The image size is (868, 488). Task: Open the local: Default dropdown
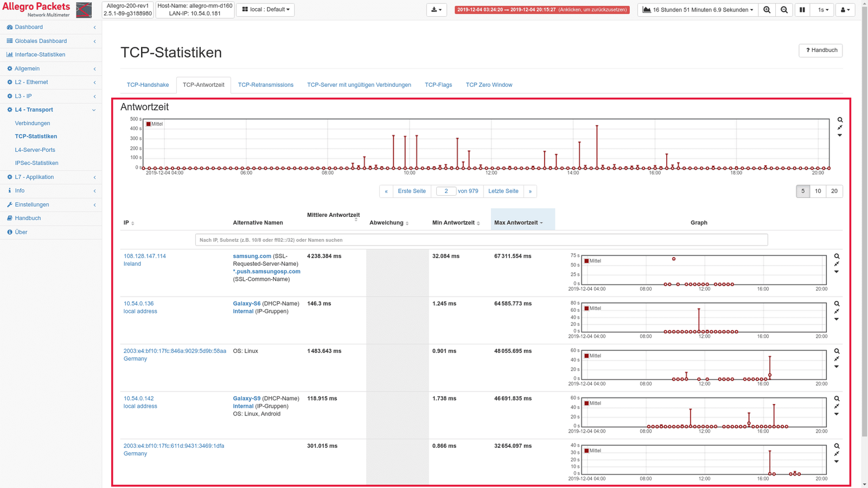pos(265,10)
